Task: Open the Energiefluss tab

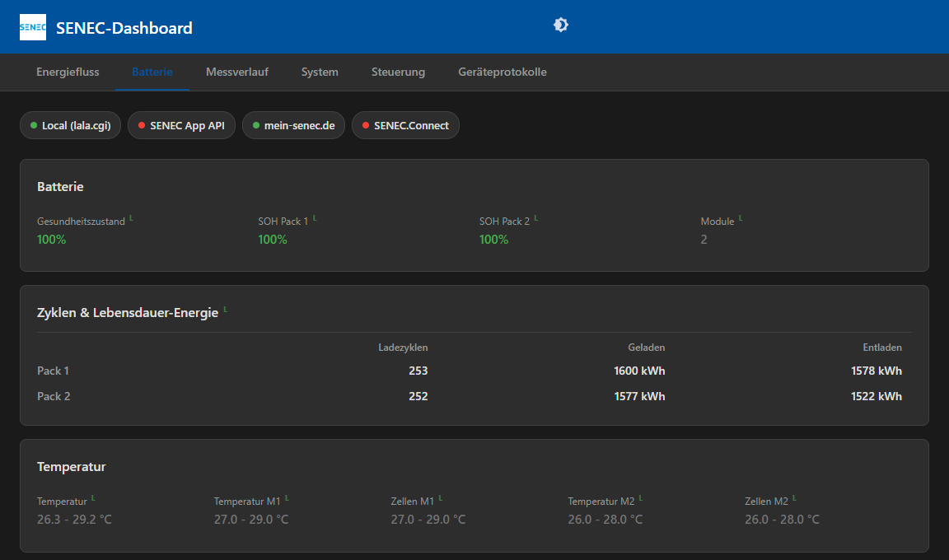Action: click(x=68, y=72)
